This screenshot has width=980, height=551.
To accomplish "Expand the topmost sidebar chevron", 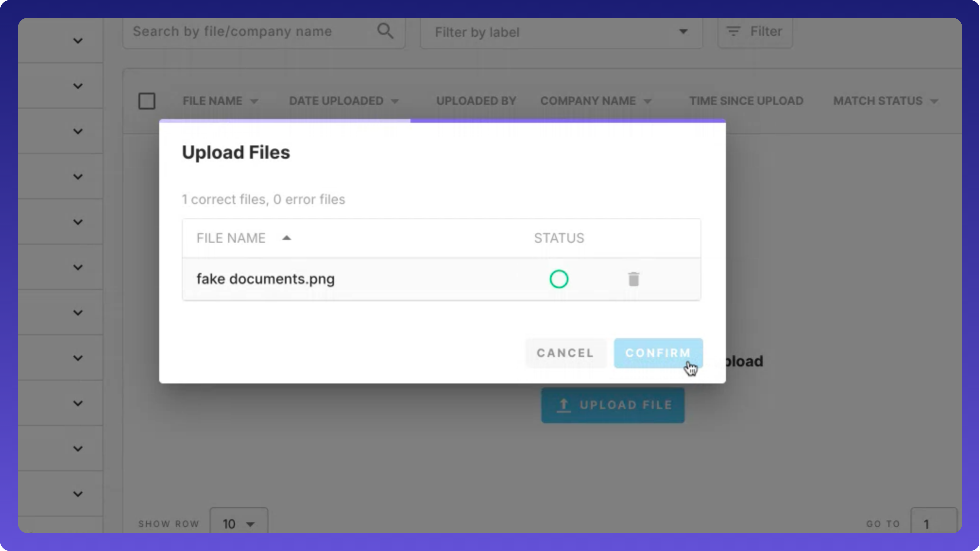I will [78, 41].
